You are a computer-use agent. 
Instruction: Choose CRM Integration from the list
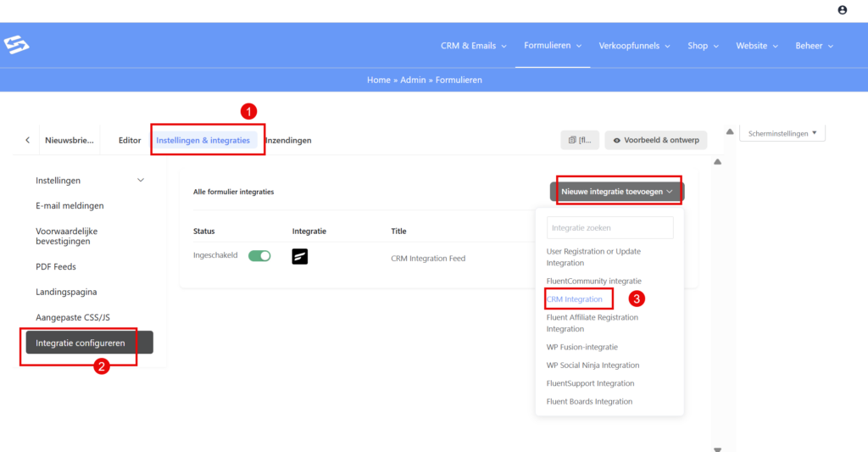(575, 299)
